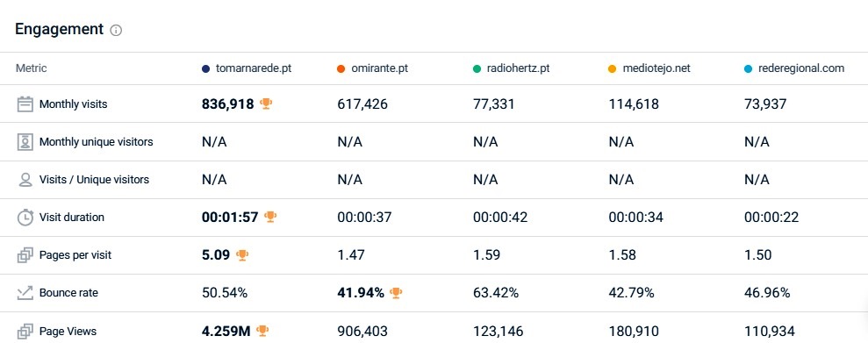Image resolution: width=868 pixels, height=343 pixels.
Task: Click the Engagement info icon
Action: [116, 31]
